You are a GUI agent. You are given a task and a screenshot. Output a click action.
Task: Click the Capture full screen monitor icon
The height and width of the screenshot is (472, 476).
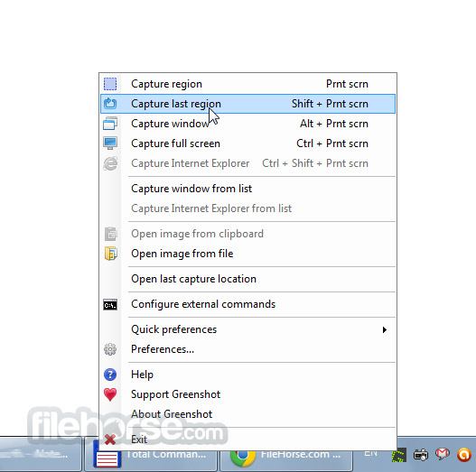coord(110,143)
